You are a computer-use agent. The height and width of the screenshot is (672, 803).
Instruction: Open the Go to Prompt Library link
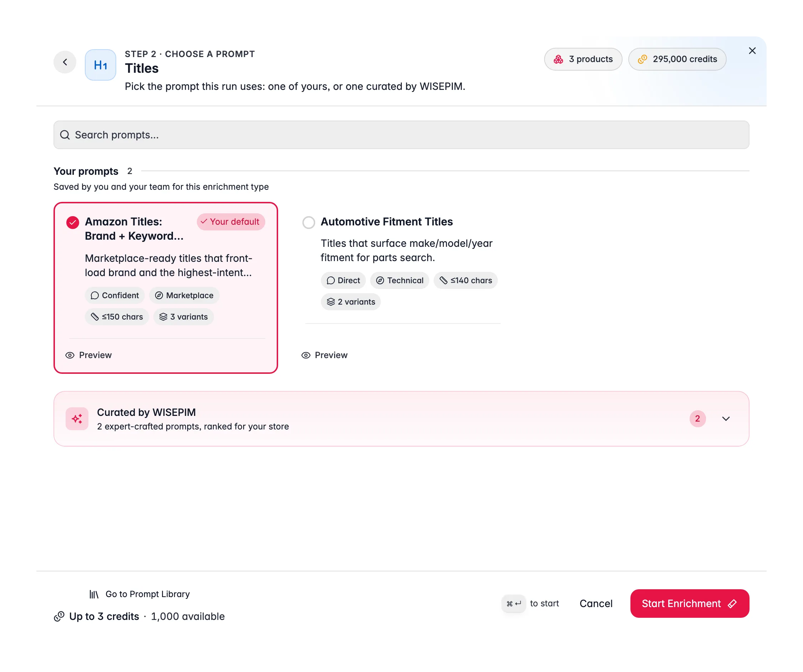(x=139, y=594)
